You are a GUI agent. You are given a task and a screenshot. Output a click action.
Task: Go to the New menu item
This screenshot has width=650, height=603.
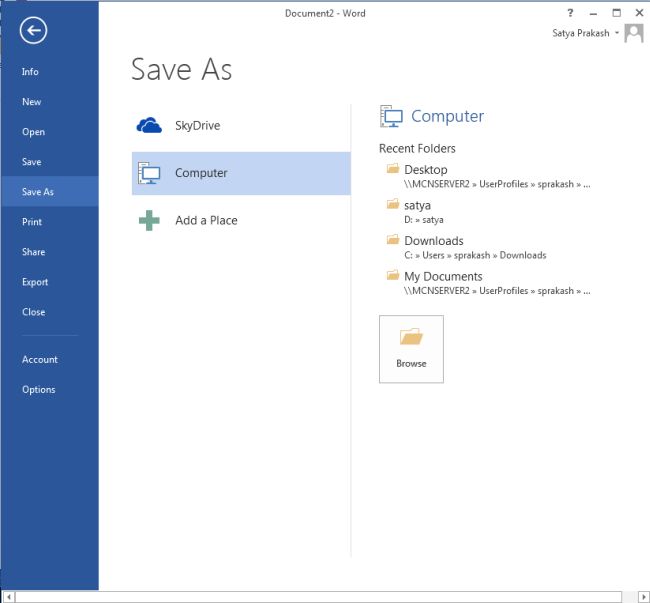click(x=32, y=102)
